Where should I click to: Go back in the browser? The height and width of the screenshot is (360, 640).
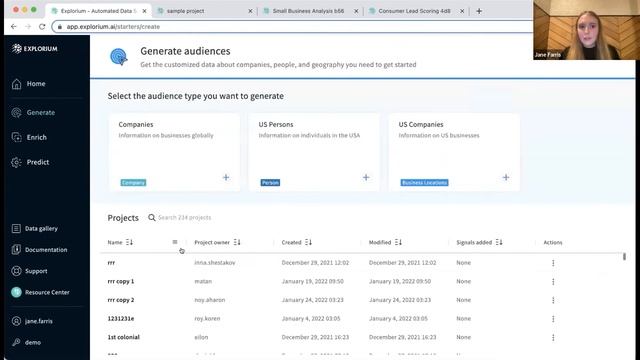[14, 27]
